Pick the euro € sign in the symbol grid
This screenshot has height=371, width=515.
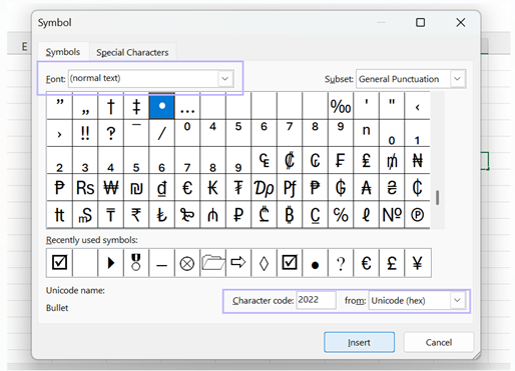[x=187, y=188]
